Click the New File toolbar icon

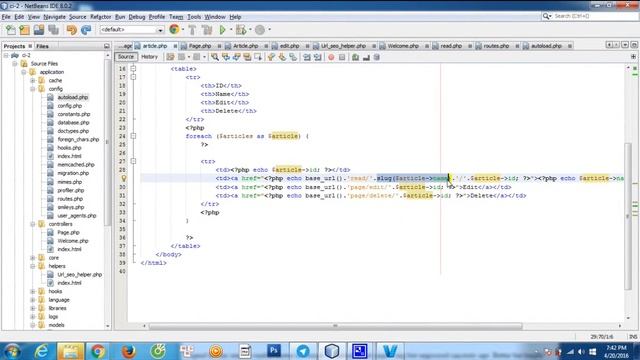pos(11,30)
